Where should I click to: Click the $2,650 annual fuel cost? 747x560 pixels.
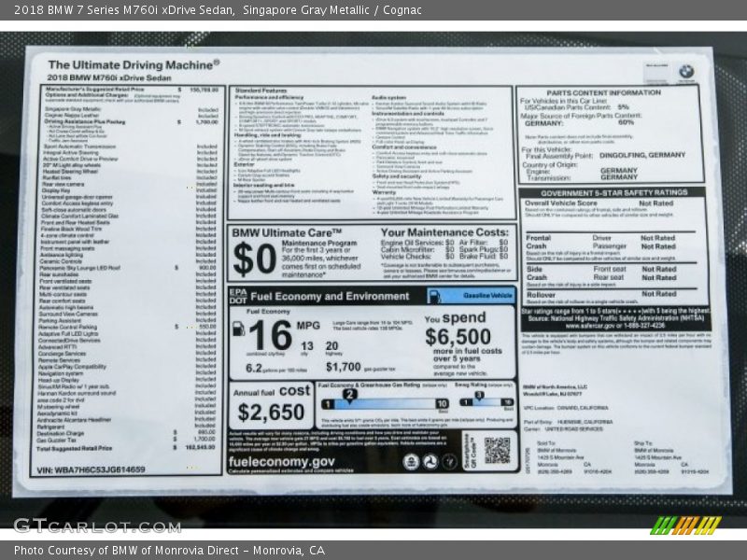click(x=271, y=412)
